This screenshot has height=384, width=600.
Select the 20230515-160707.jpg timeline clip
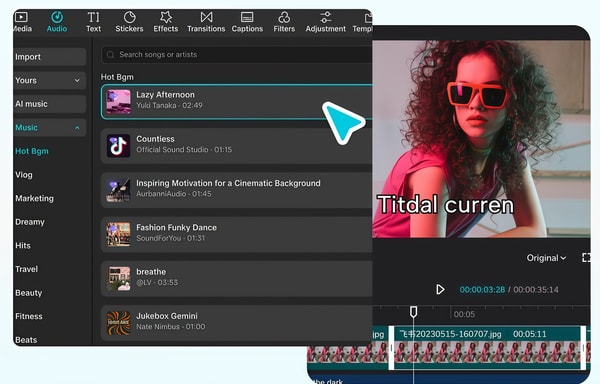(488, 348)
